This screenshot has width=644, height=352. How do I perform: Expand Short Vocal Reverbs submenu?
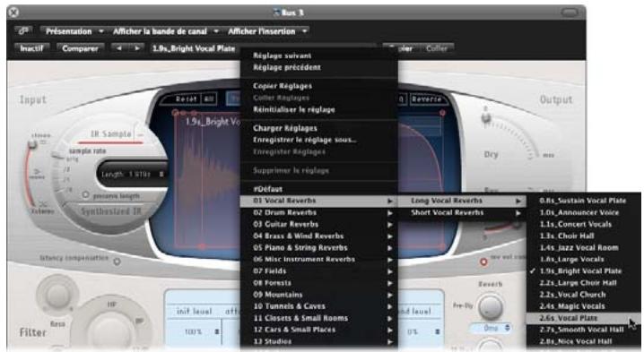pos(462,212)
